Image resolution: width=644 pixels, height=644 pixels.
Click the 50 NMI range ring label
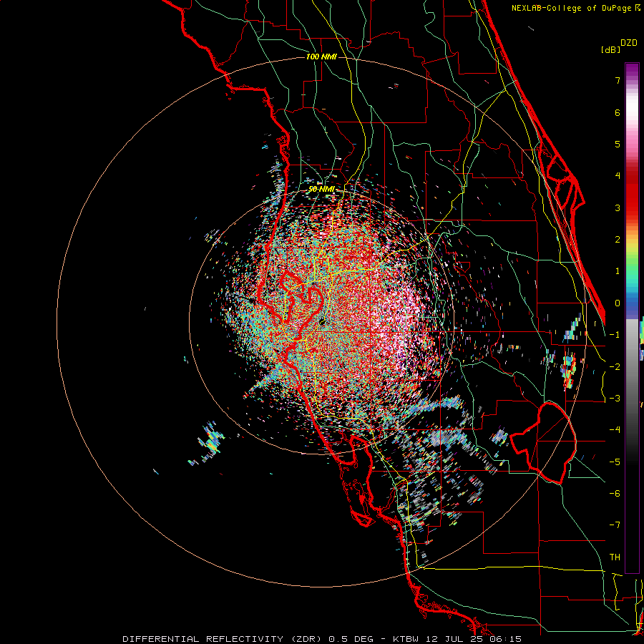321,190
